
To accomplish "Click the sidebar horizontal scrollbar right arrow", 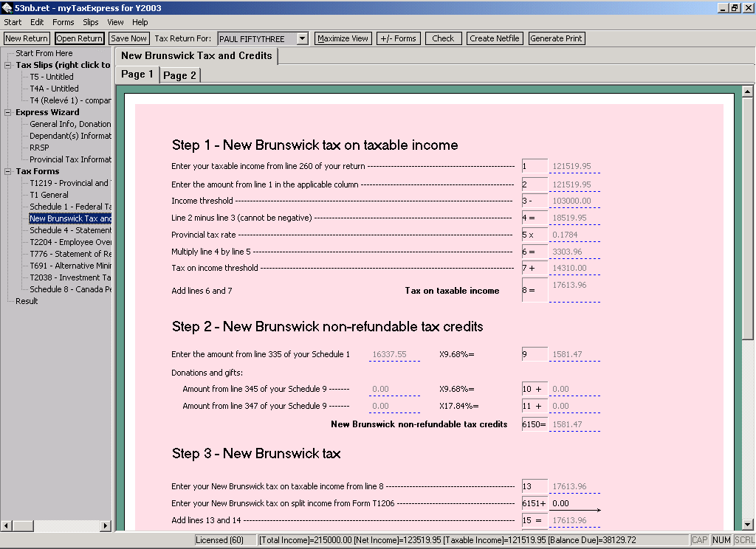I will coord(106,525).
